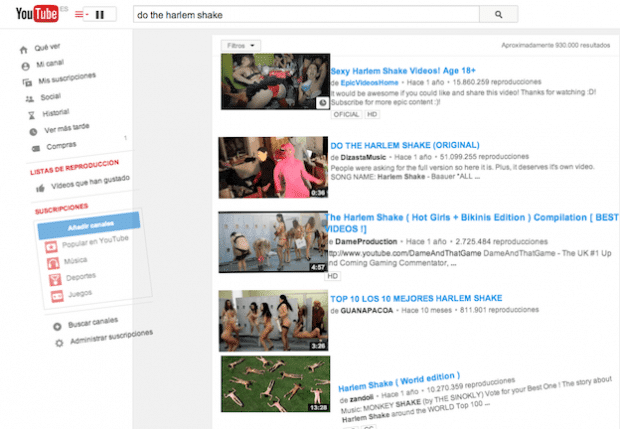Expand the Filtros dropdown

click(x=241, y=45)
